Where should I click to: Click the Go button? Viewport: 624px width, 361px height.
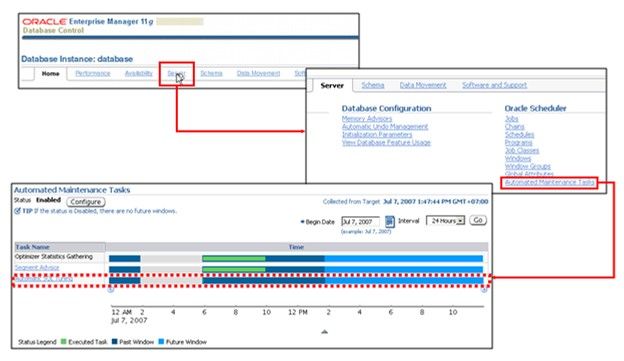coord(478,220)
